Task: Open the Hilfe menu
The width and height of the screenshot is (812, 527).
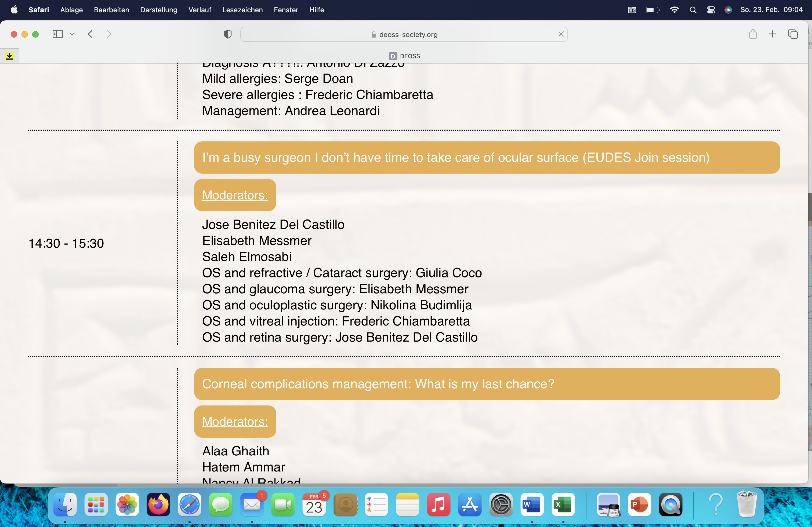Action: 317,10
